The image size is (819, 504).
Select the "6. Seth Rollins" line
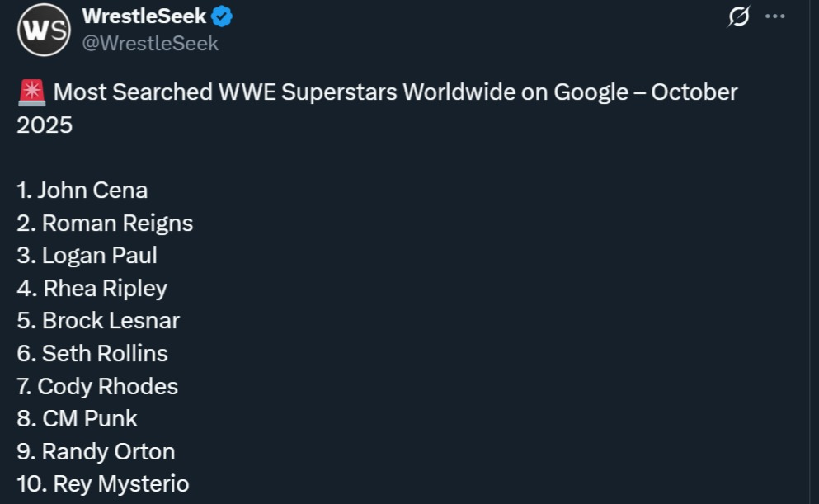(x=92, y=353)
